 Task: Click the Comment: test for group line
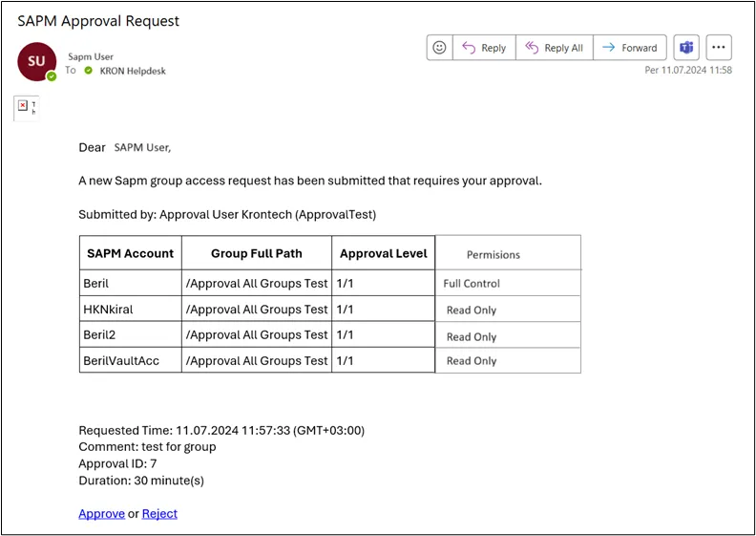coord(147,447)
